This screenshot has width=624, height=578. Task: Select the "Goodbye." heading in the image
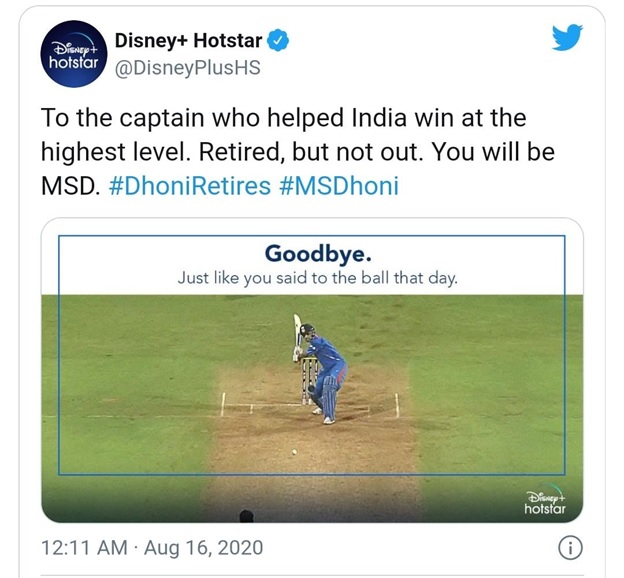pyautogui.click(x=311, y=253)
